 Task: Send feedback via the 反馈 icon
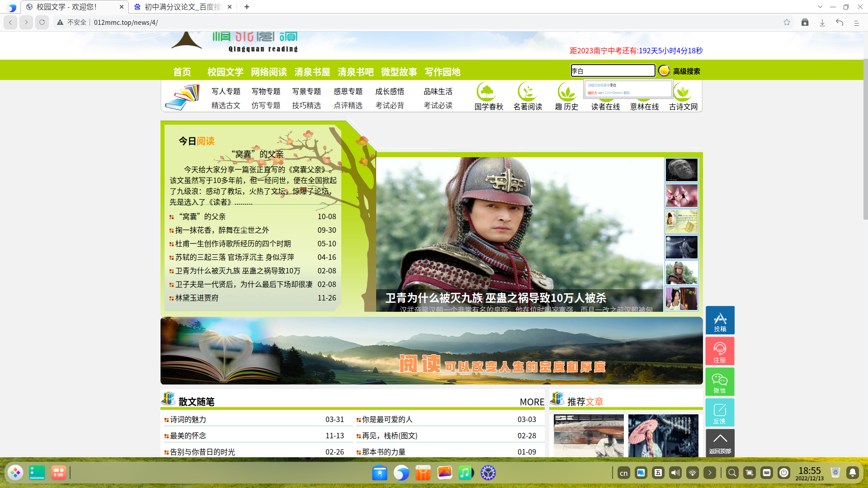click(x=720, y=412)
